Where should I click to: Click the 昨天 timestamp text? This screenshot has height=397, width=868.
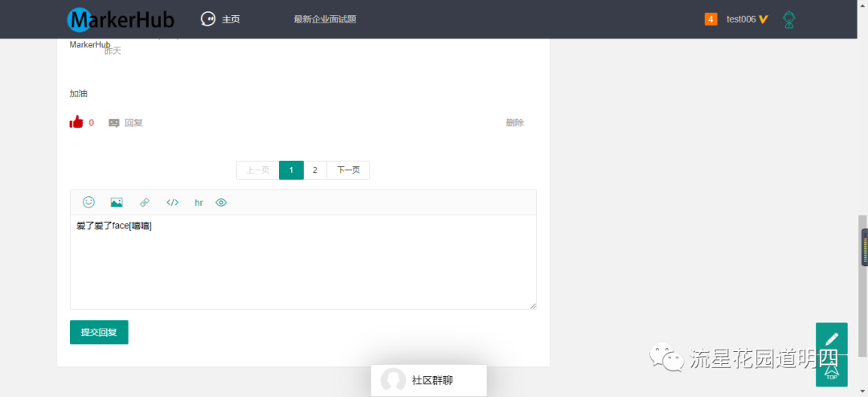(113, 51)
